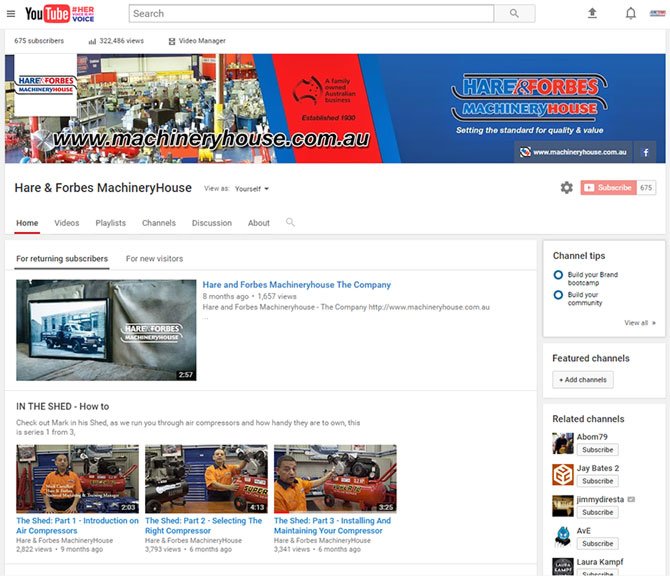Switch to the Playlists tab
This screenshot has width=670, height=576.
point(111,223)
